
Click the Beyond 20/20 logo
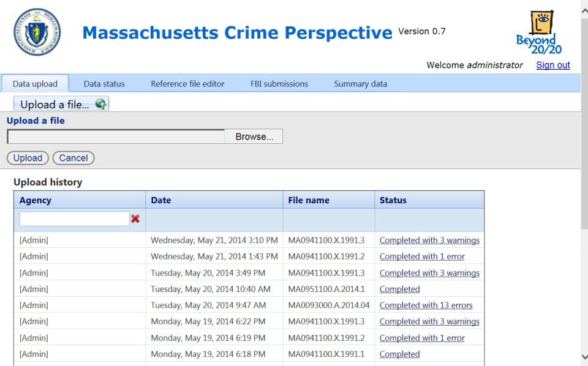(x=539, y=32)
